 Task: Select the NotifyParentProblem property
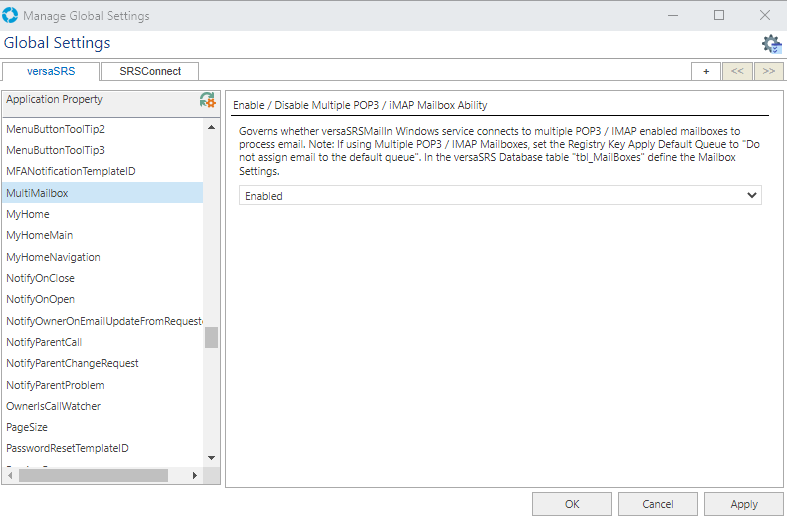pos(102,385)
